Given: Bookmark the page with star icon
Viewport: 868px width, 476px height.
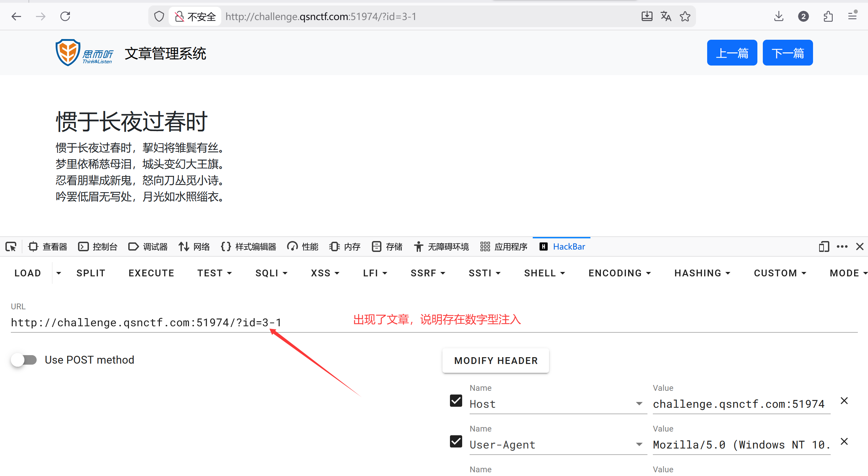Looking at the screenshot, I should (685, 16).
